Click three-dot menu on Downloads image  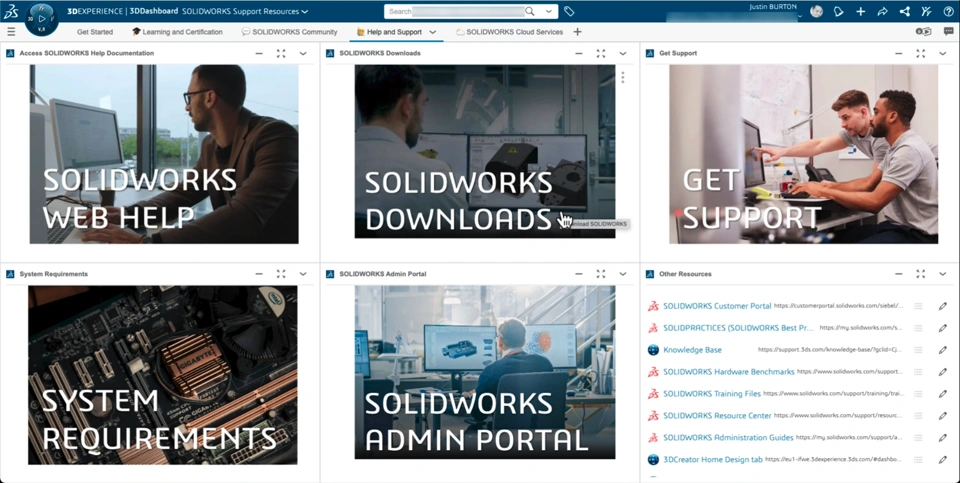point(623,77)
